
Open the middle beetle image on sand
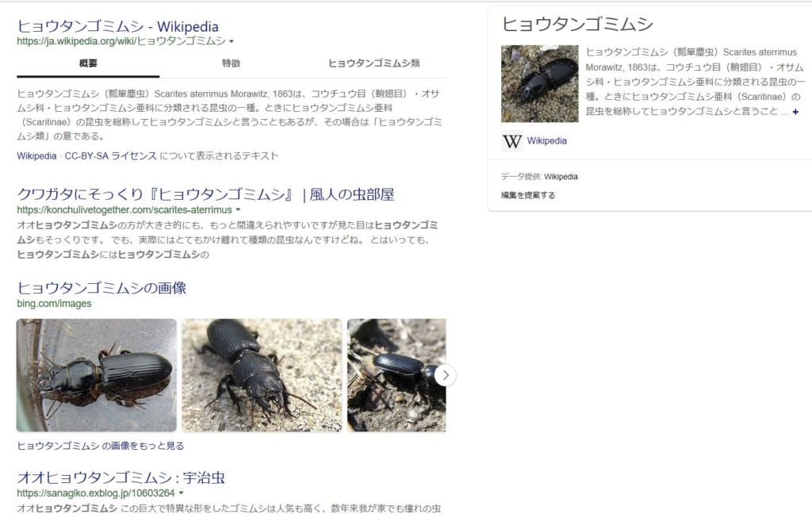262,375
